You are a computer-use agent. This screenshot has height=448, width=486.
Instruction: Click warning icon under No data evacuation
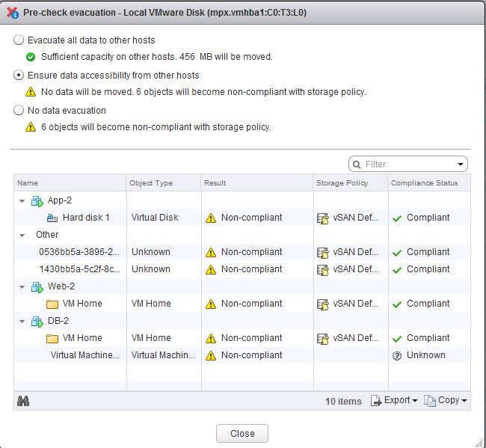click(31, 127)
